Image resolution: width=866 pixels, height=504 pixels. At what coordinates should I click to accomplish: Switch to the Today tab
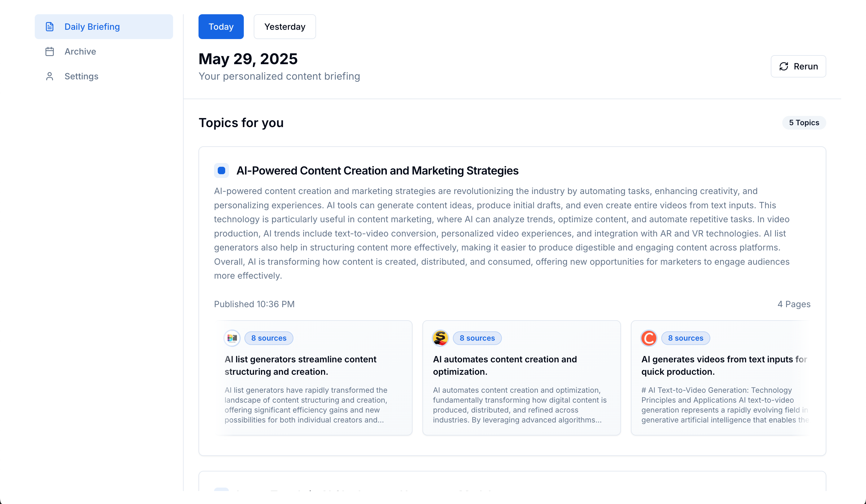(221, 27)
